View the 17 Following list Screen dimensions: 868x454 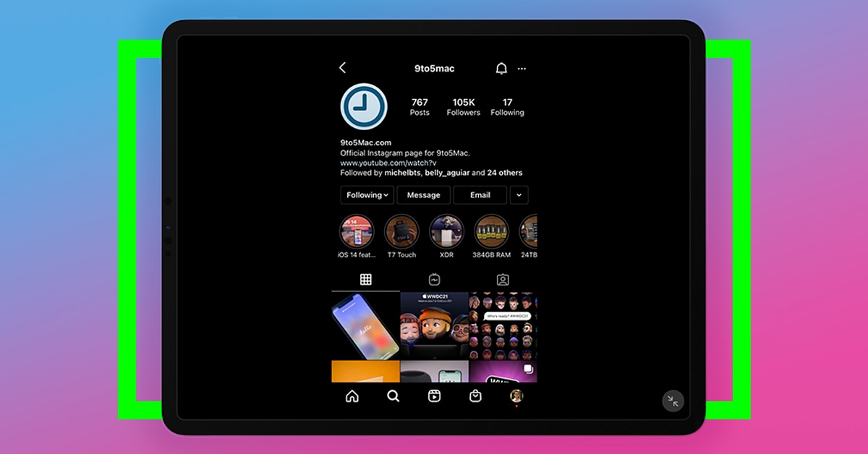508,107
